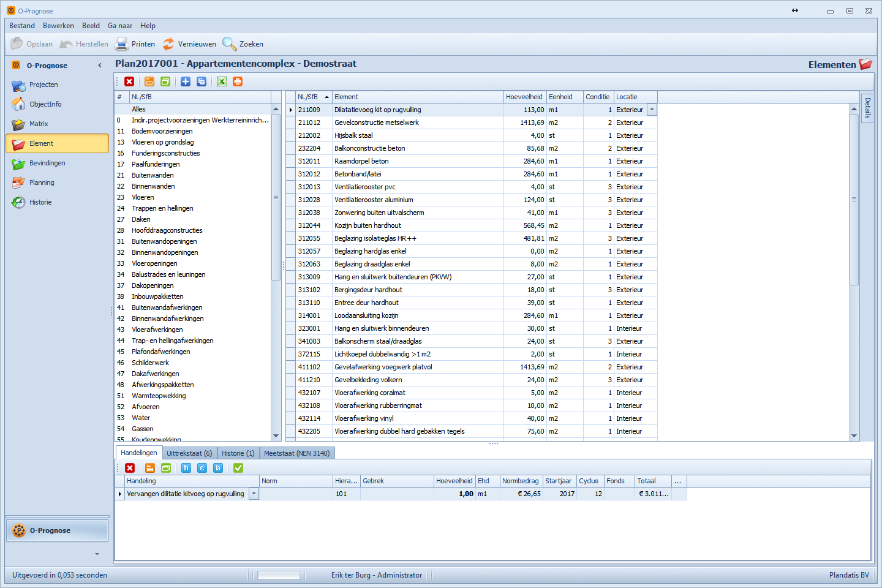Open Bevindingen in the sidebar
The height and width of the screenshot is (588, 882).
[57, 163]
